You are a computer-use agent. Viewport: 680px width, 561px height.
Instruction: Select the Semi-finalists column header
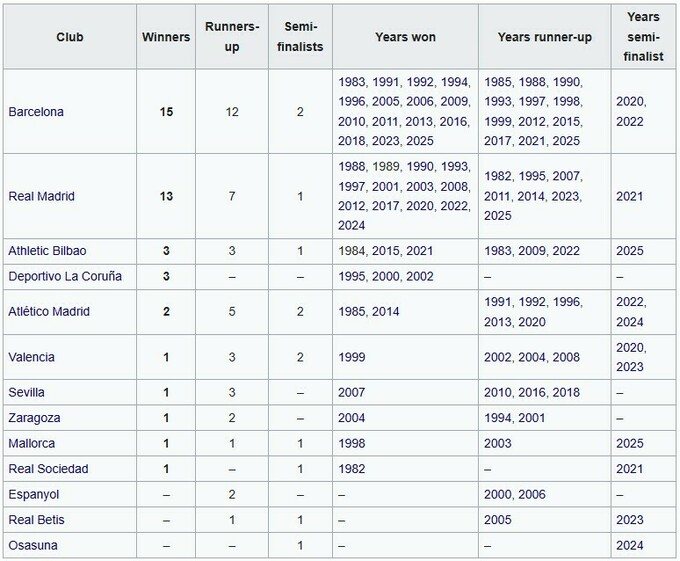point(300,37)
